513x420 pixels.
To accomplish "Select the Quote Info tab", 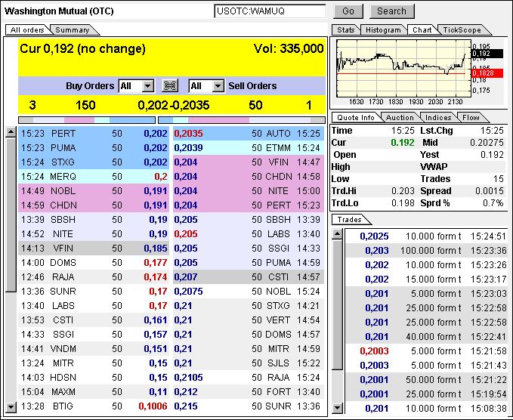I will coord(356,117).
